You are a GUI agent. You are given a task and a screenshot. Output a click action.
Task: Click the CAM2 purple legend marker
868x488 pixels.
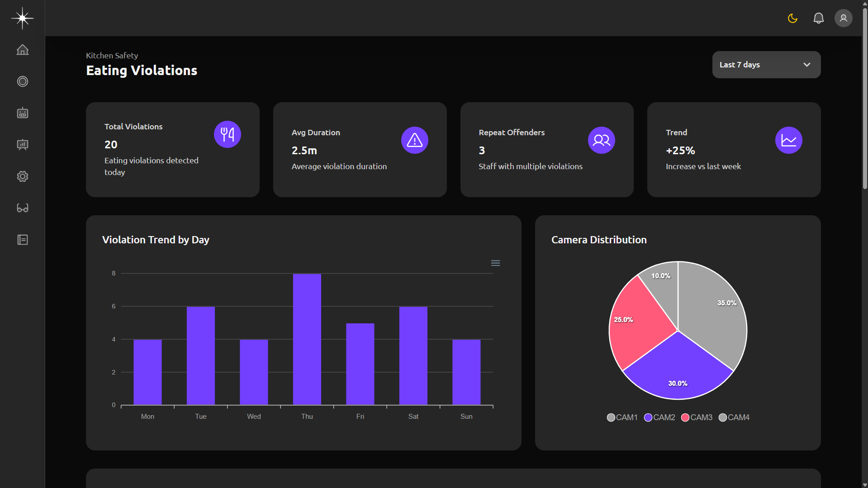pos(648,417)
